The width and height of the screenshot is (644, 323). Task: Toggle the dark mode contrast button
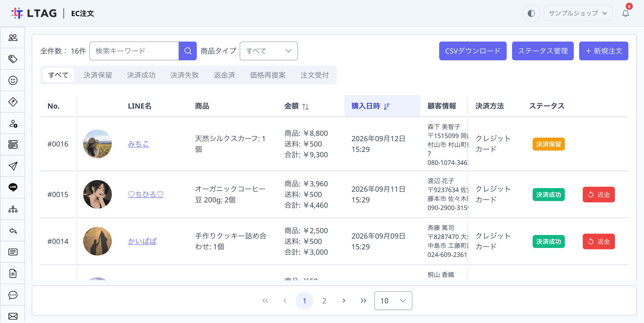(x=531, y=13)
